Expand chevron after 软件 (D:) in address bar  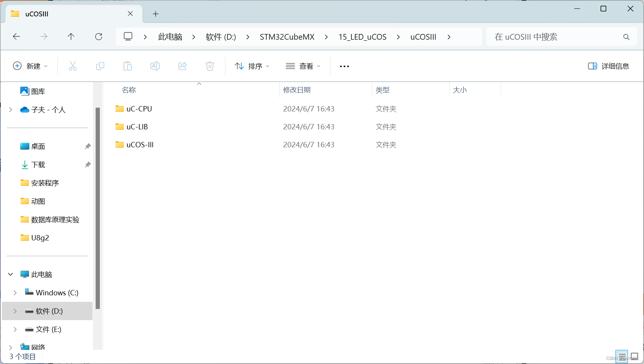[x=248, y=37]
